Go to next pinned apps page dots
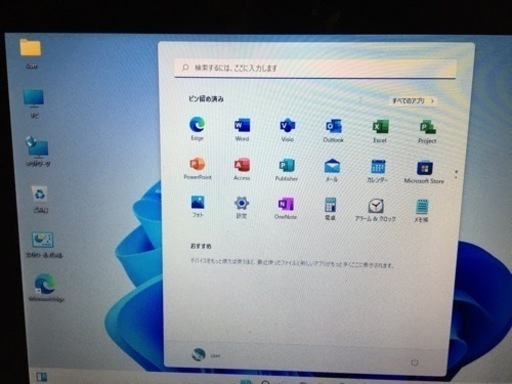This screenshot has width=512, height=384. pyautogui.click(x=456, y=174)
